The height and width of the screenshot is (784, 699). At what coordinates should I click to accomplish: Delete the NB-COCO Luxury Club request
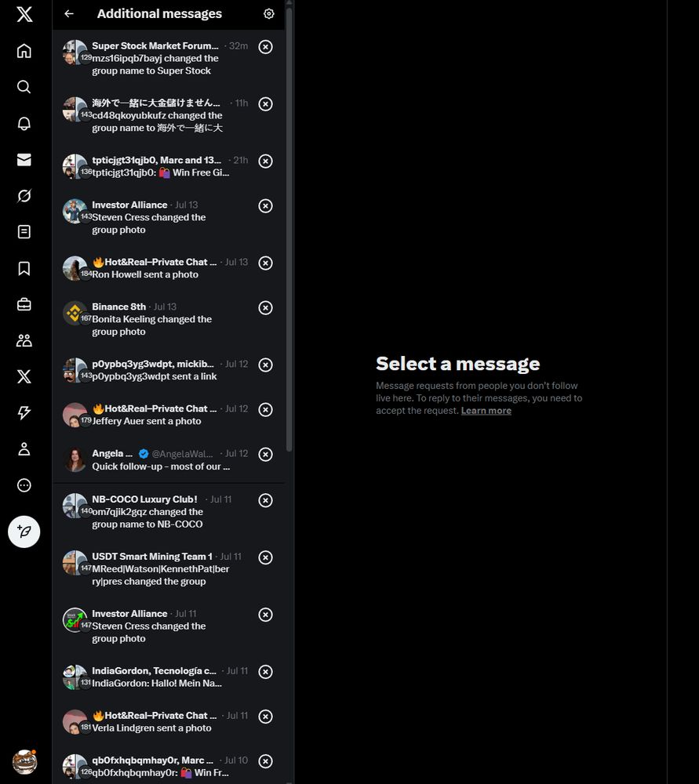pos(265,500)
